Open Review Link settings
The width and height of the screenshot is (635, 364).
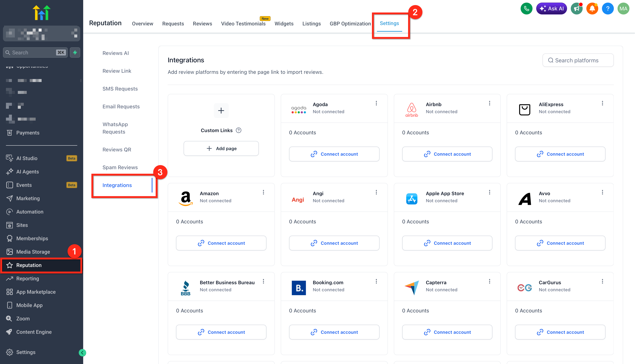tap(117, 71)
